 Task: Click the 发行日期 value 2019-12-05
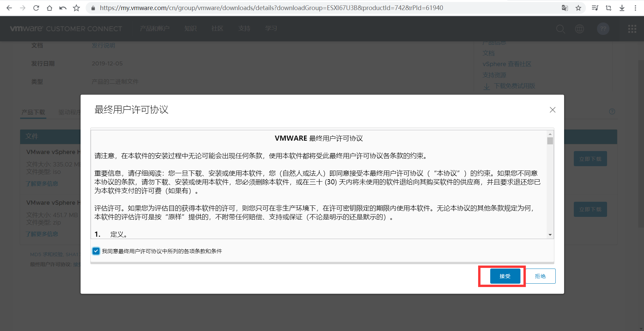pos(107,63)
